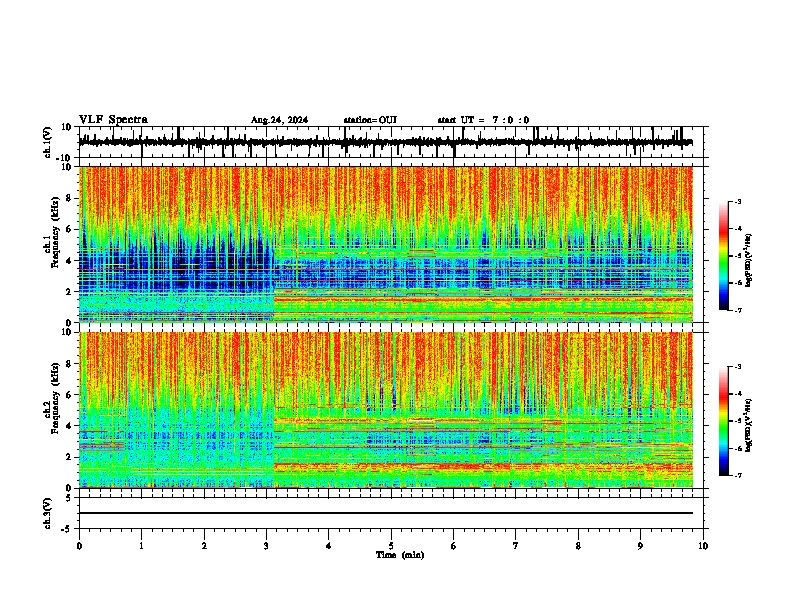Click the ch.1(V) waveform axis label
Screen dimensions: 792x612
(x=48, y=142)
